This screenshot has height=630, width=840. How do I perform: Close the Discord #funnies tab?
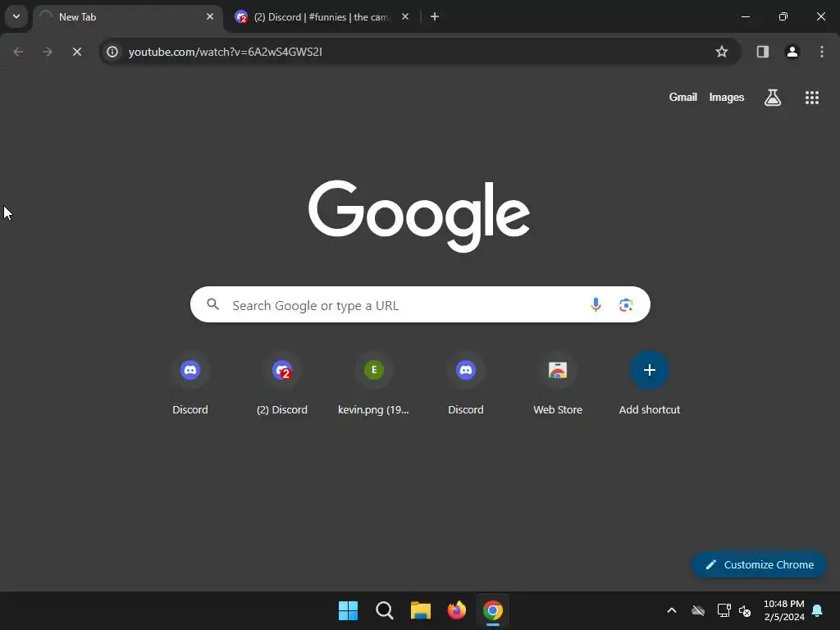pos(405,16)
